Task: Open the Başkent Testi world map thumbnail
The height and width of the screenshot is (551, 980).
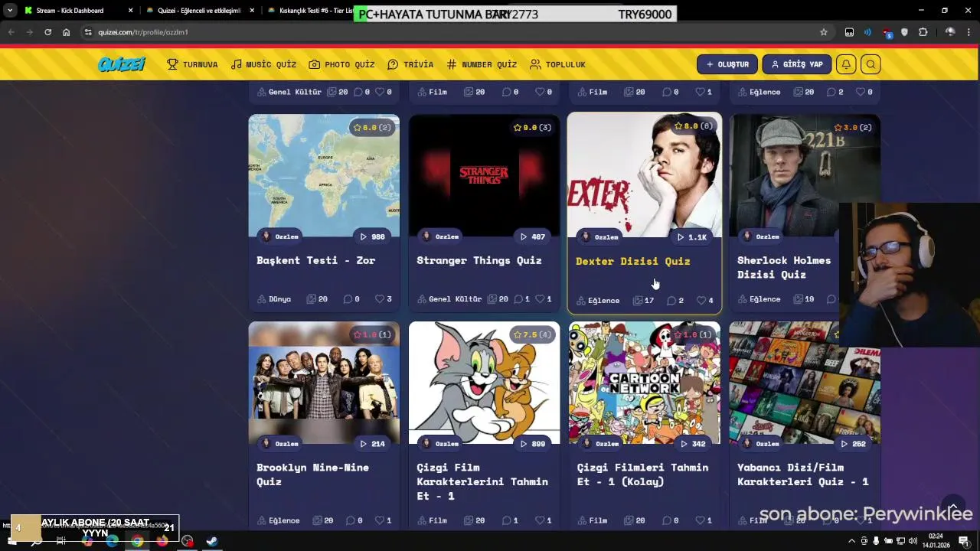Action: pyautogui.click(x=324, y=175)
